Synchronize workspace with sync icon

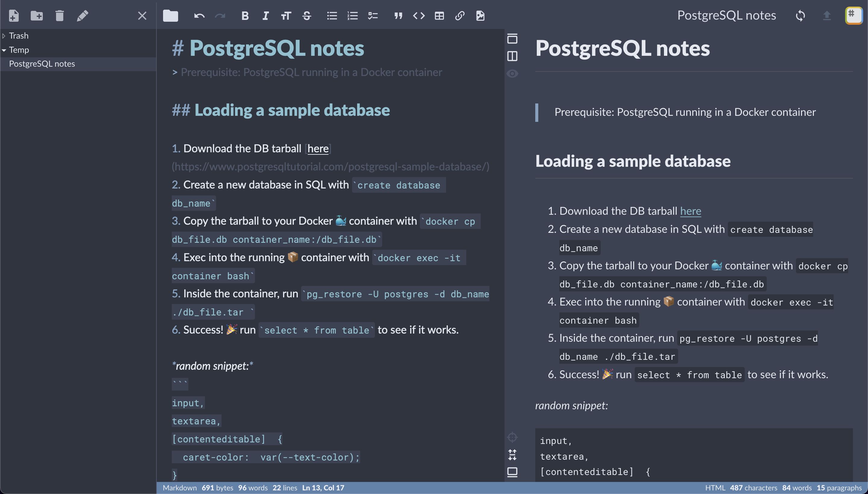tap(800, 16)
